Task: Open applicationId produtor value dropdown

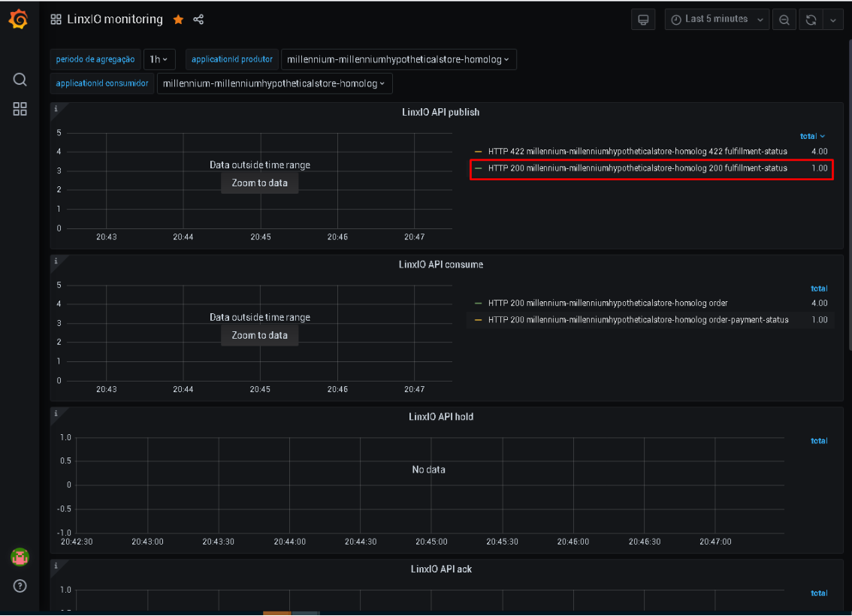Action: 398,59
